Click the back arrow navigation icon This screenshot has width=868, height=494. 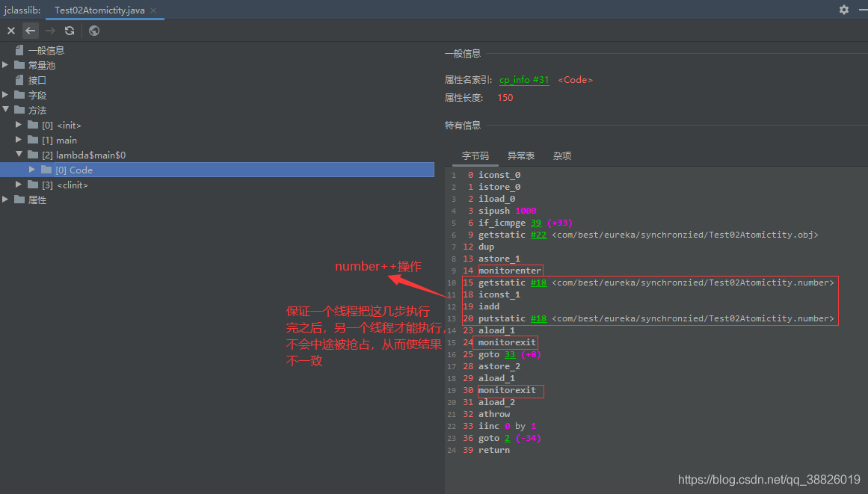(31, 31)
